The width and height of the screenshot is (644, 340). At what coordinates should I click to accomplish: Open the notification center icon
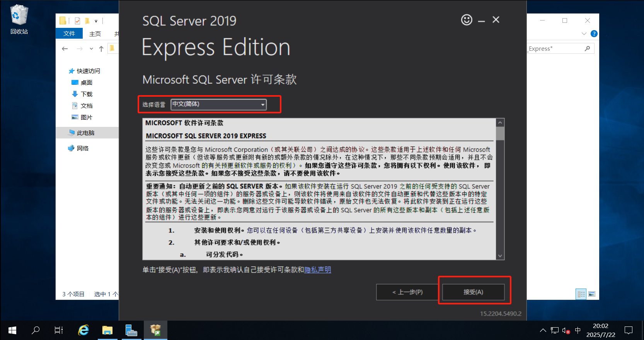coord(629,330)
